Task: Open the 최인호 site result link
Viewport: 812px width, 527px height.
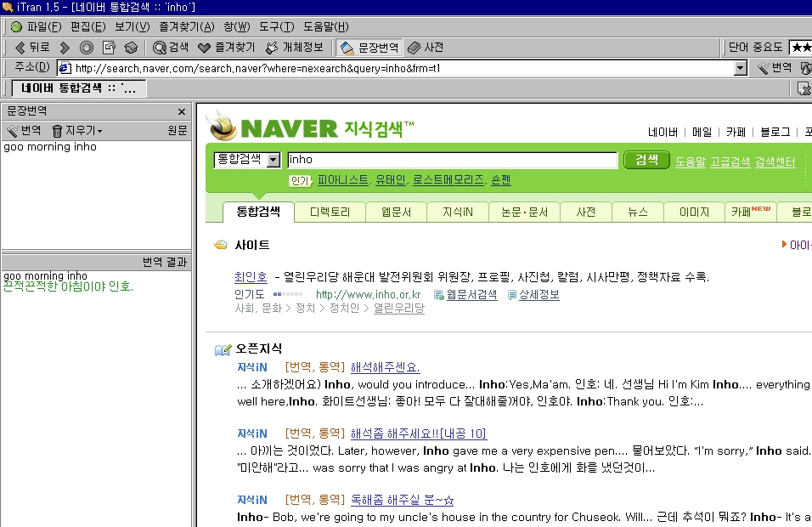Action: tap(251, 277)
